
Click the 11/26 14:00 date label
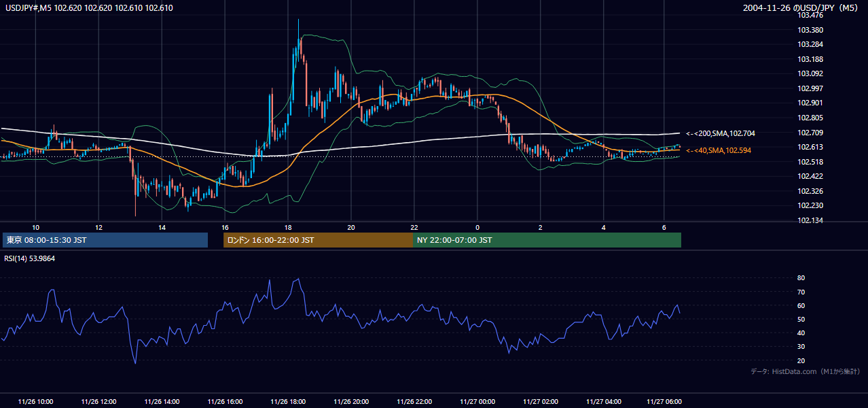coord(162,401)
